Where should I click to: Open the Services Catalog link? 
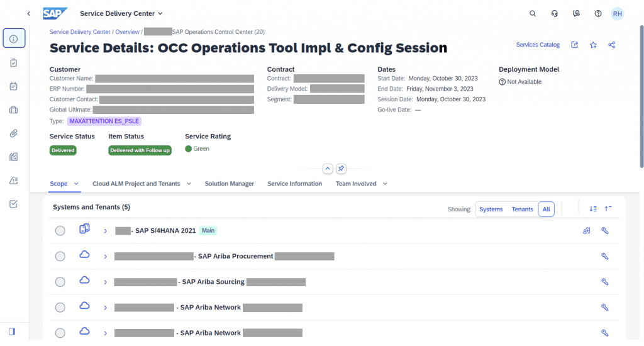pyautogui.click(x=538, y=45)
